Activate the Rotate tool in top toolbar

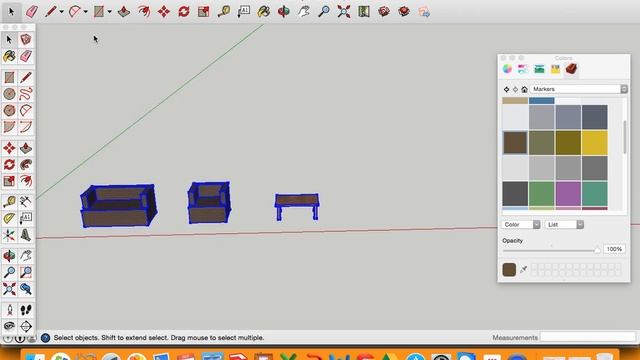click(184, 11)
